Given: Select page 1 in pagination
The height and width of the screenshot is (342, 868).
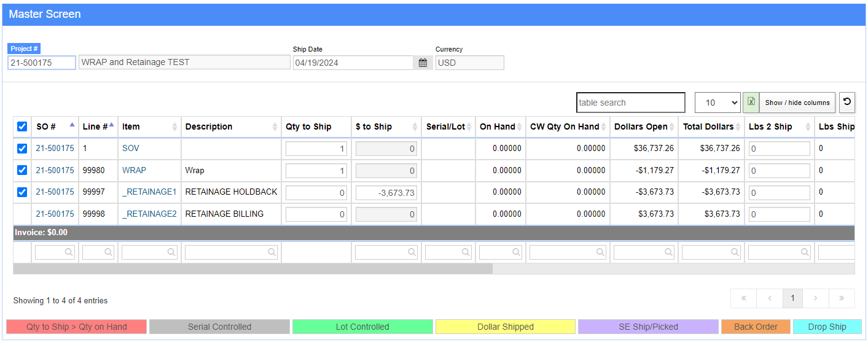Looking at the screenshot, I should 792,298.
